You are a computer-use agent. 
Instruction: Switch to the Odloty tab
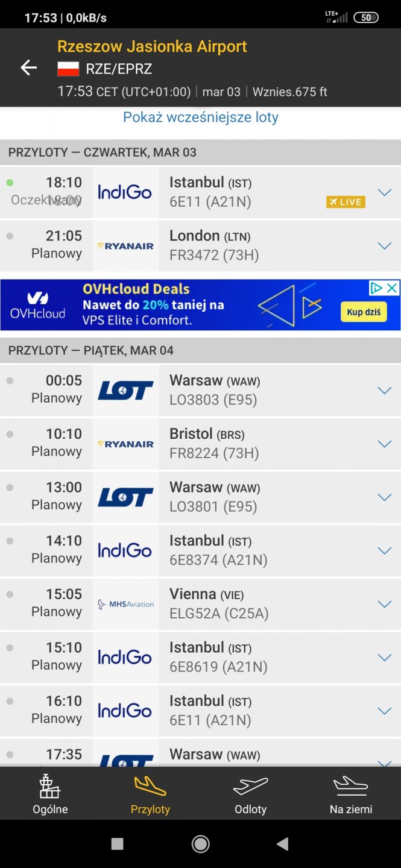pyautogui.click(x=250, y=794)
